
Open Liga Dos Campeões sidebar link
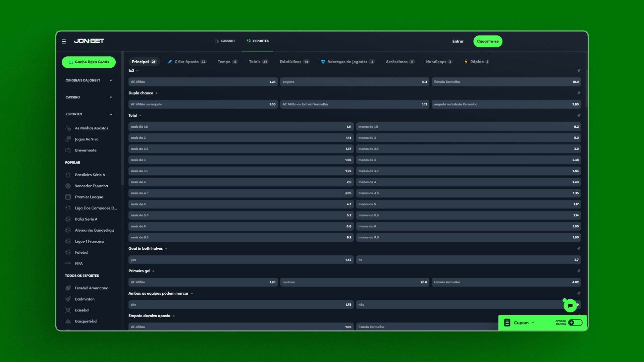coord(96,208)
